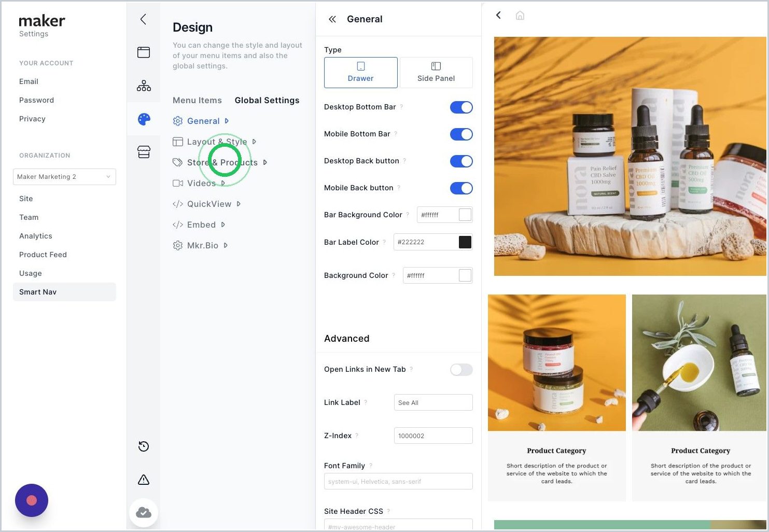The height and width of the screenshot is (532, 769).
Task: Click the preview home icon
Action: (520, 16)
